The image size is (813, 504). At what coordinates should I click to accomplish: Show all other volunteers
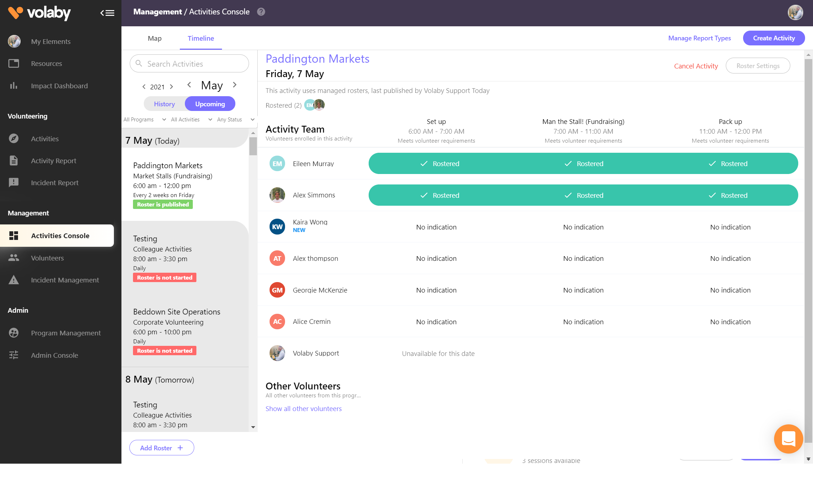[303, 409]
